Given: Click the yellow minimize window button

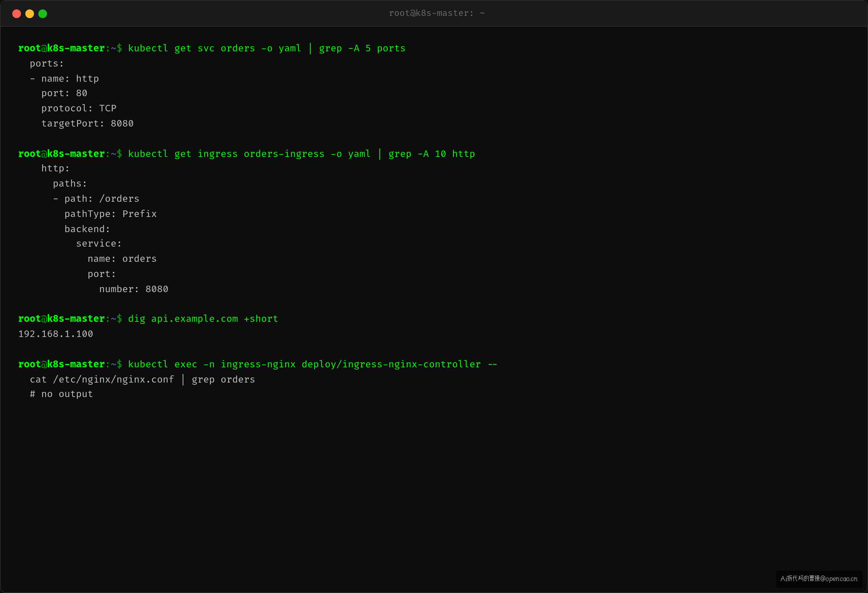Looking at the screenshot, I should click(x=30, y=14).
